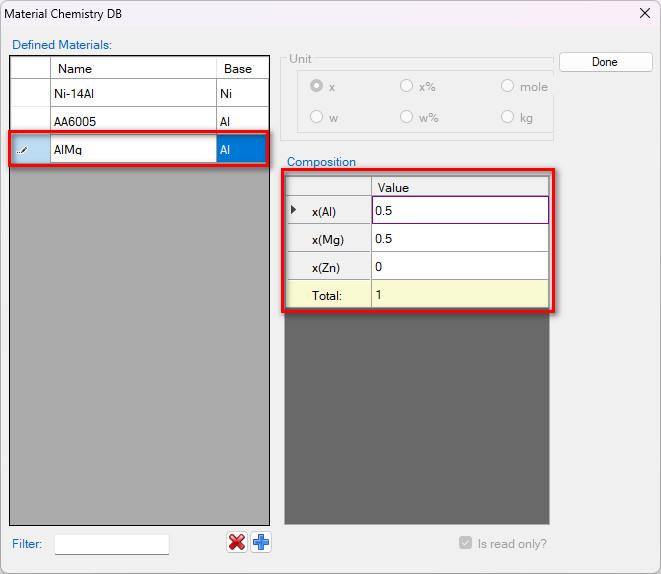661x574 pixels.
Task: Click the x(Mg) value cell
Action: pos(459,238)
